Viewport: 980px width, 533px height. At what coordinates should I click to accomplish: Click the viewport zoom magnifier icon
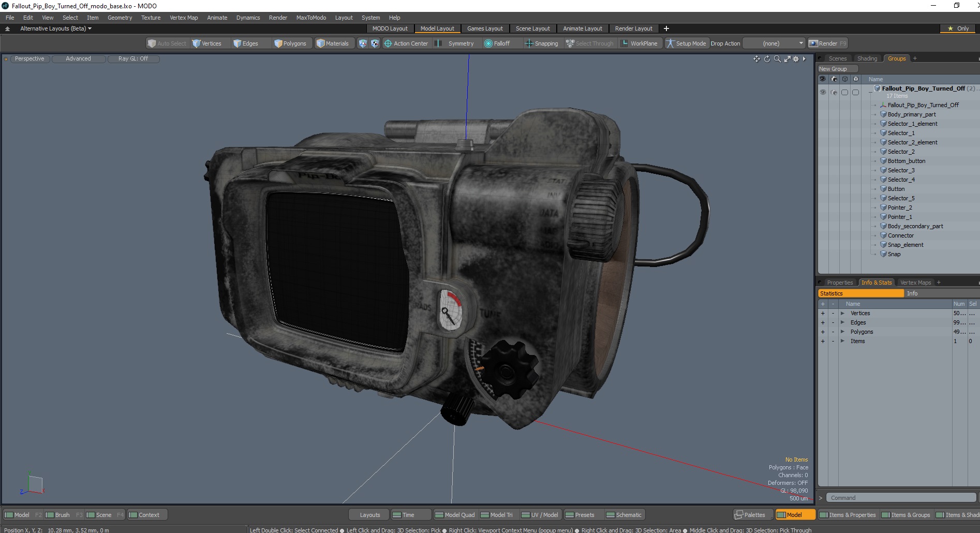777,59
